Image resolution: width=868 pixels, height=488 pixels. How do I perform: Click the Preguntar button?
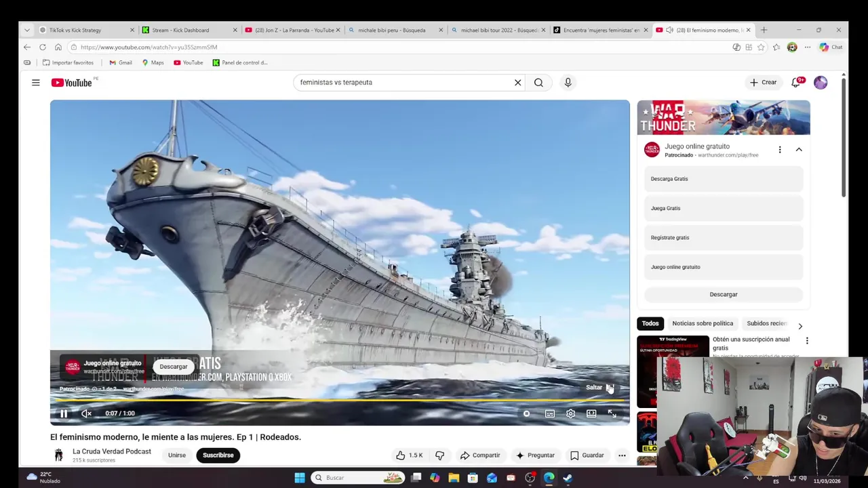pos(535,455)
